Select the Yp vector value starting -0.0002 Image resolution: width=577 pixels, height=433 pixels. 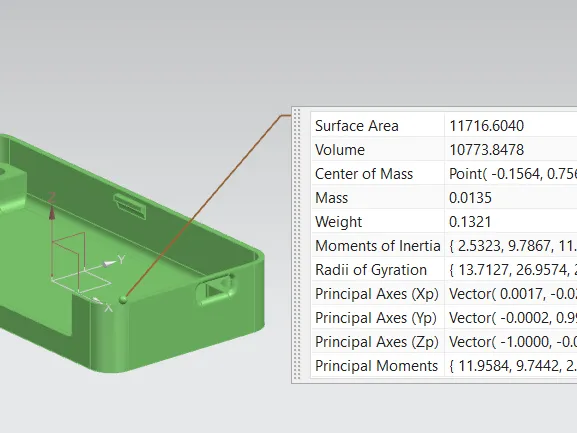(x=513, y=318)
